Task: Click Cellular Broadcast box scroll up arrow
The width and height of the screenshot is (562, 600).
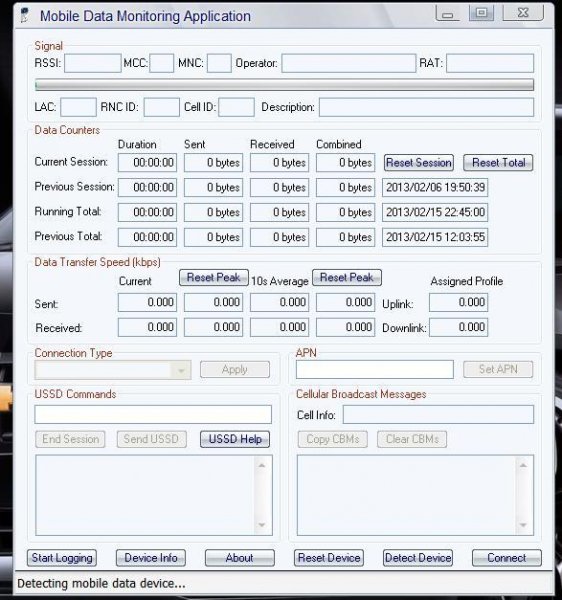Action: (x=523, y=465)
